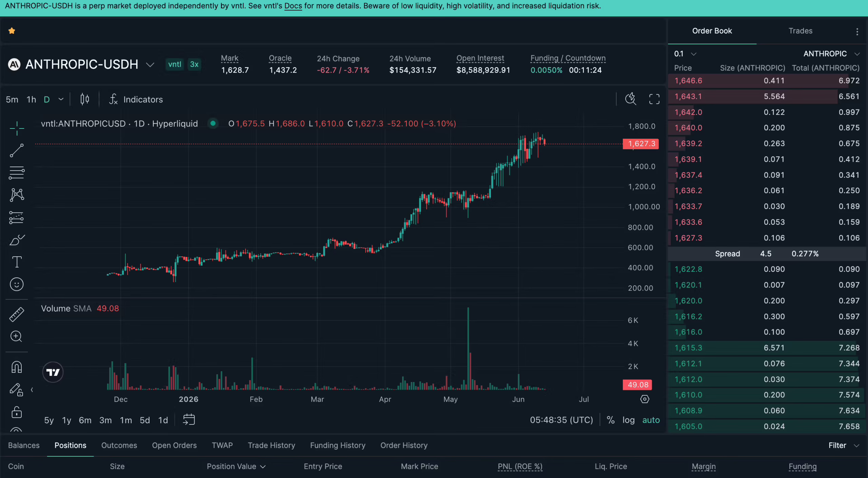Screen dimensions: 868x478
Task: Toggle percentage scale mode
Action: click(x=611, y=420)
